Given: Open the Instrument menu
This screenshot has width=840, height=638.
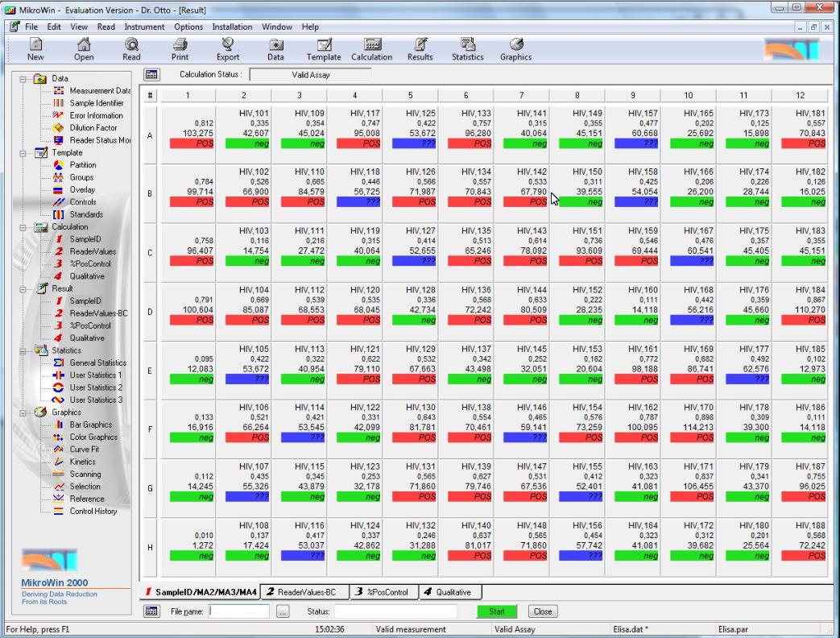Looking at the screenshot, I should (x=144, y=27).
